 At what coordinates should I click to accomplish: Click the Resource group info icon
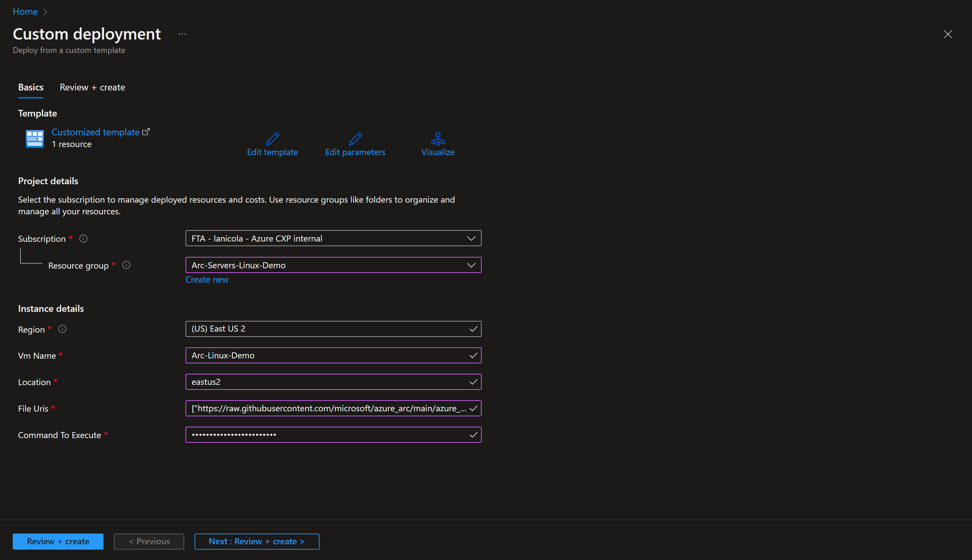click(126, 265)
